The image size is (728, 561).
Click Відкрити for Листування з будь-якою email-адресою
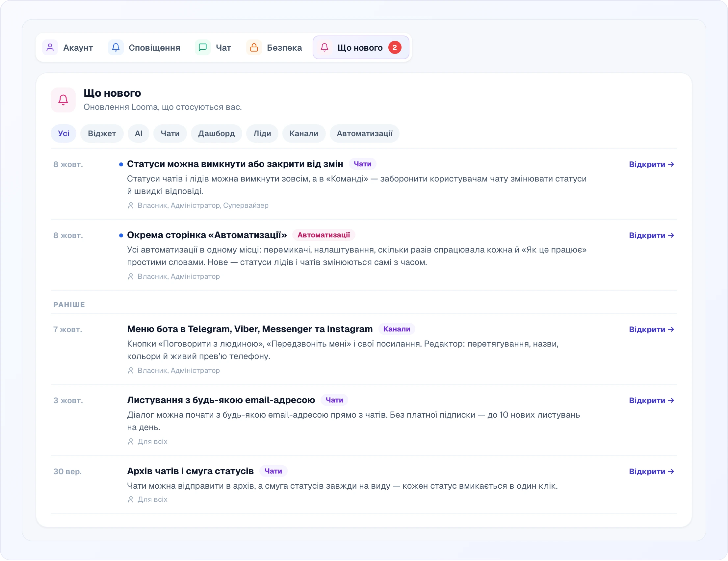click(651, 401)
